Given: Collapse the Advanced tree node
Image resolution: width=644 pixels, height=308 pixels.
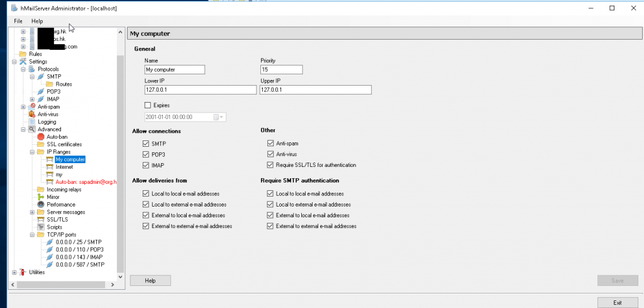Looking at the screenshot, I should pos(23,129).
